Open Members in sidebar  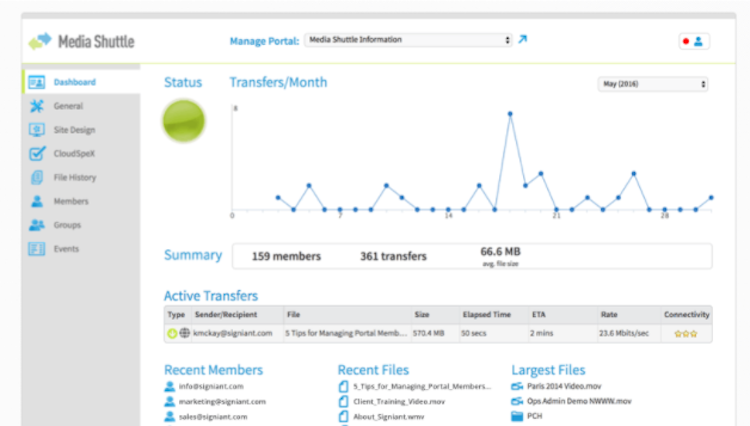[x=71, y=201]
